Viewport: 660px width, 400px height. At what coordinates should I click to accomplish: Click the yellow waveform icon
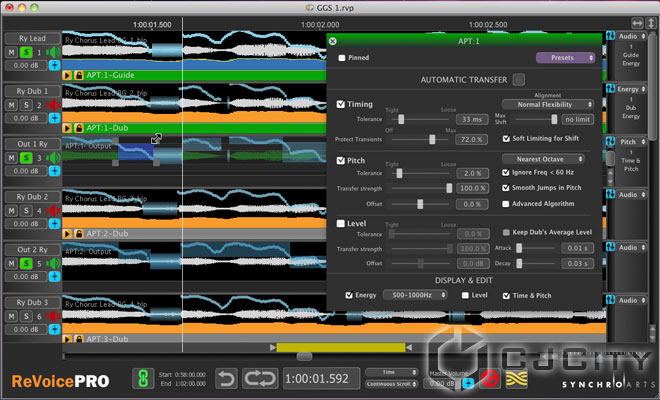(516, 379)
